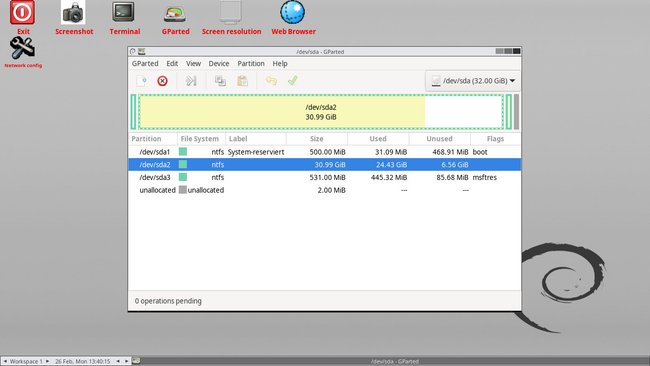The width and height of the screenshot is (650, 366).
Task: Click the /dev/sda2 graphical partition block
Action: [x=321, y=112]
